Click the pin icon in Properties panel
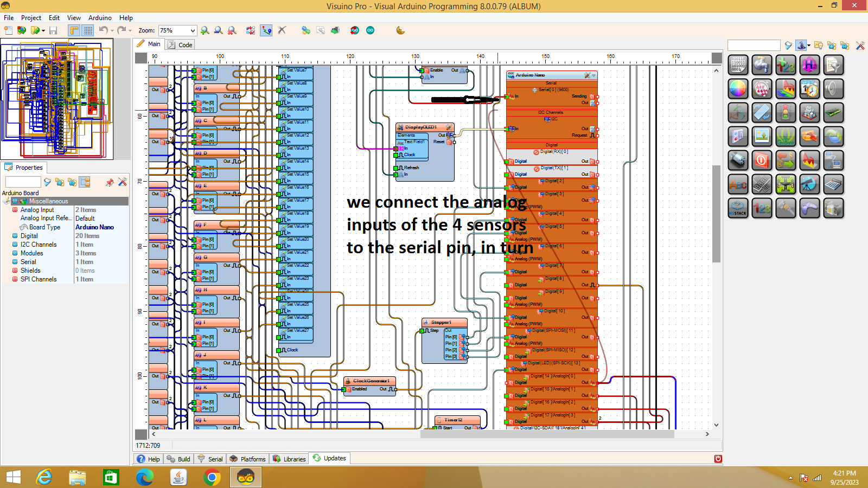Image resolution: width=868 pixels, height=488 pixels. (x=110, y=182)
